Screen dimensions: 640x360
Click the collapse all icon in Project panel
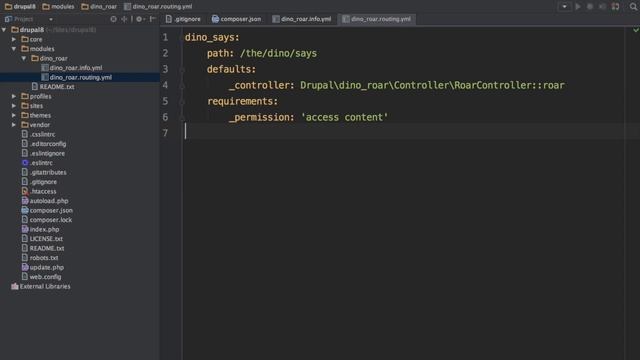click(124, 19)
